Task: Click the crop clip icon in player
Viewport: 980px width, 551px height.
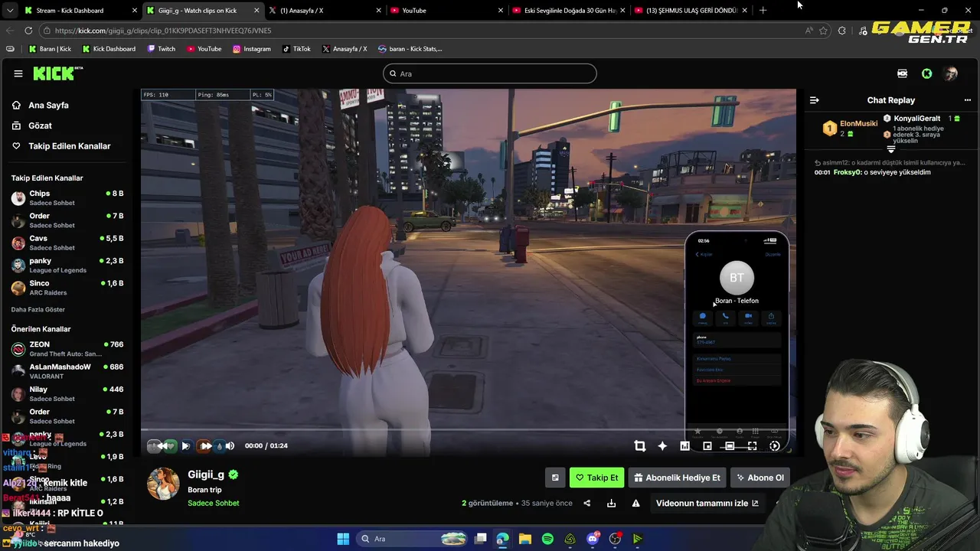Action: coord(639,445)
